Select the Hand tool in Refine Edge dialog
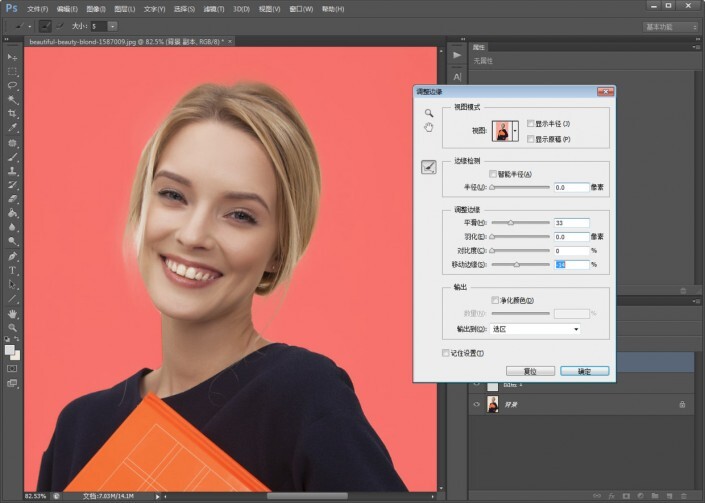Image resolution: width=705 pixels, height=503 pixels. pos(429,128)
